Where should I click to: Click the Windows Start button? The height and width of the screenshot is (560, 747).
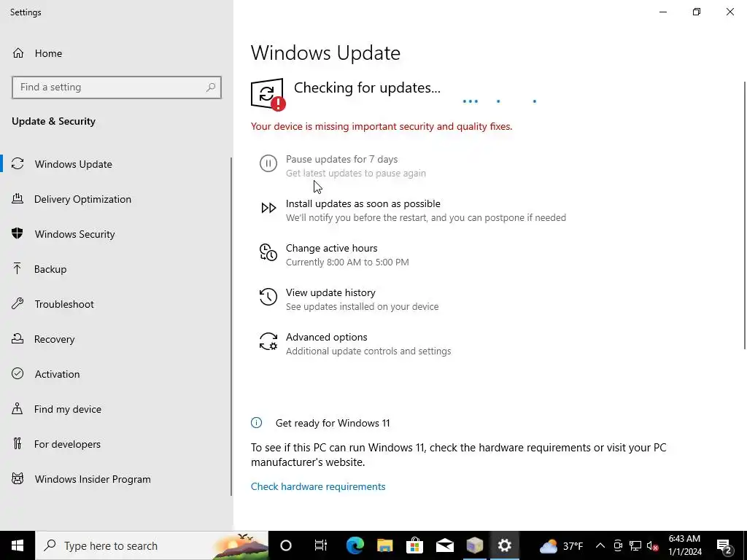click(x=18, y=545)
